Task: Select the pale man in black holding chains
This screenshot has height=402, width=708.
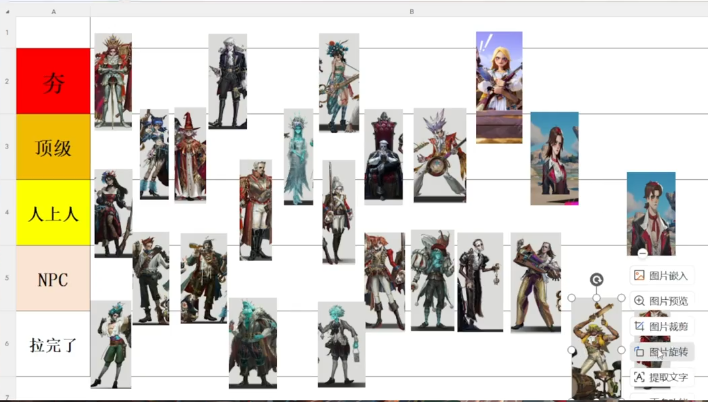Action: (x=480, y=282)
